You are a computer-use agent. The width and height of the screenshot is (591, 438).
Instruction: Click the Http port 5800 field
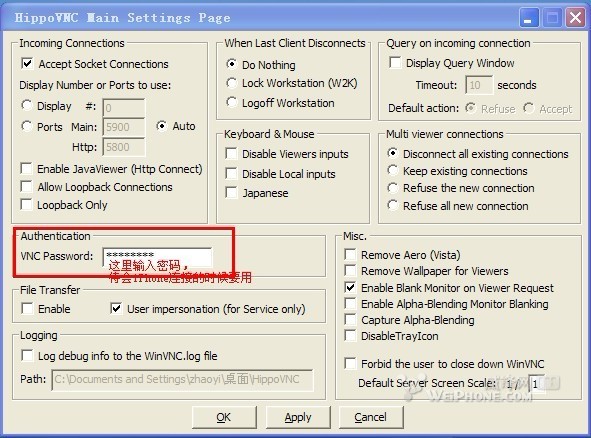(x=124, y=147)
